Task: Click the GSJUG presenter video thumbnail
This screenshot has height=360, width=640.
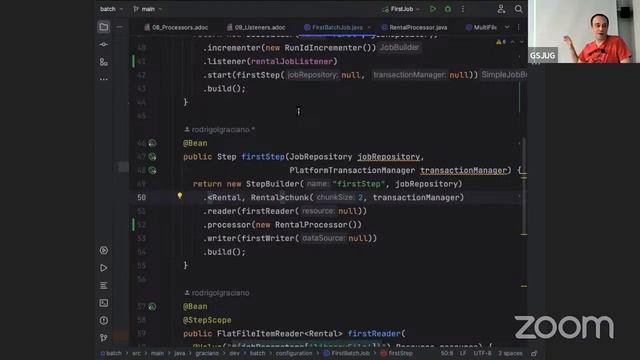Action: pos(584,31)
